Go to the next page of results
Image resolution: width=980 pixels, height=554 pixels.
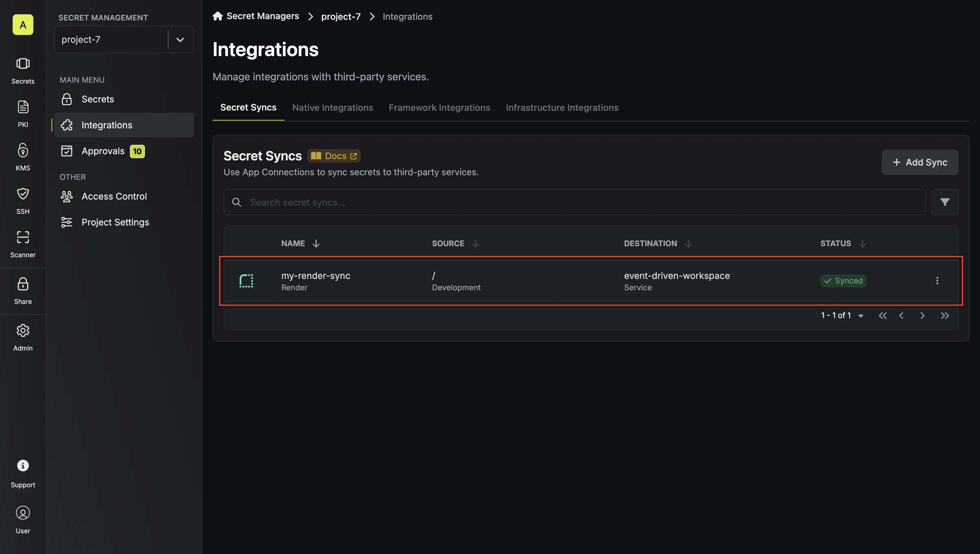(922, 316)
